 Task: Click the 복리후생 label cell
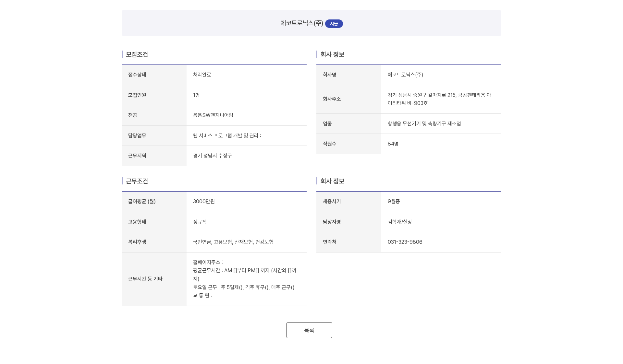pyautogui.click(x=154, y=242)
